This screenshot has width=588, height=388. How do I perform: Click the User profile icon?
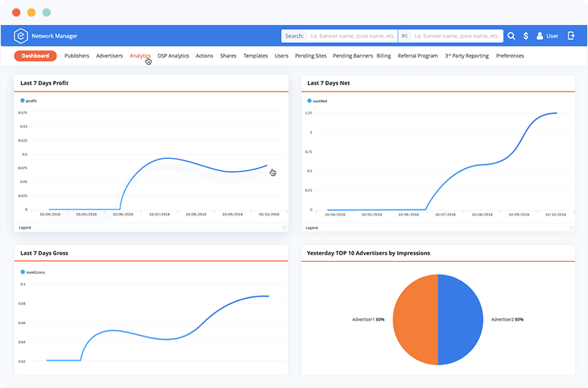(540, 36)
